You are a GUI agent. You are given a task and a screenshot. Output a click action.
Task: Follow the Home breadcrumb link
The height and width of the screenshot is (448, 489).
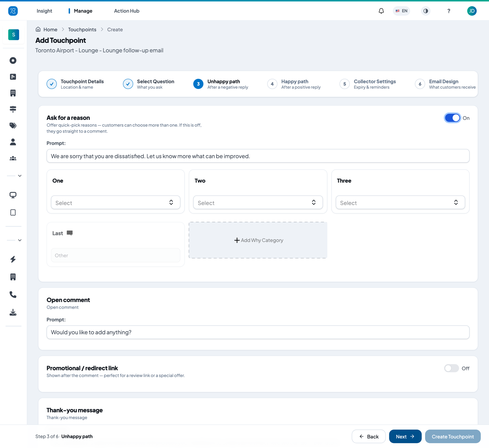point(47,30)
